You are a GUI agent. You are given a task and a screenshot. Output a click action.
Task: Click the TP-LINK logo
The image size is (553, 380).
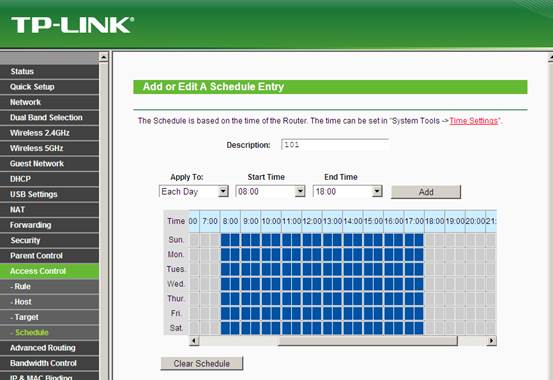click(73, 25)
